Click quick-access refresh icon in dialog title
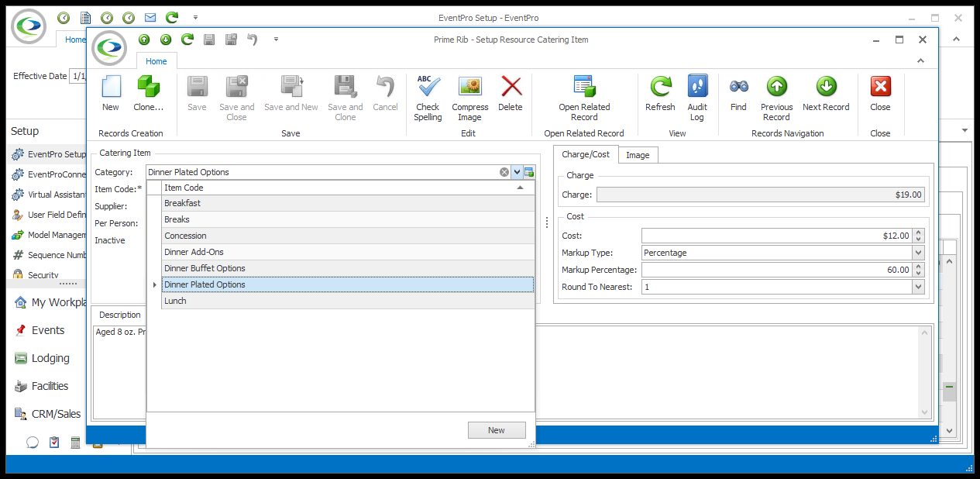The image size is (980, 479). pos(187,40)
